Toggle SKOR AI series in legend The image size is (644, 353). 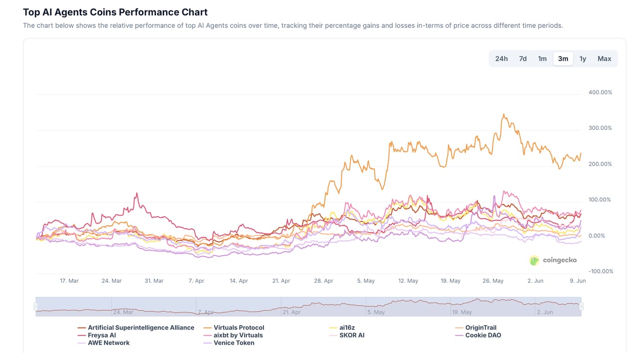click(347, 335)
